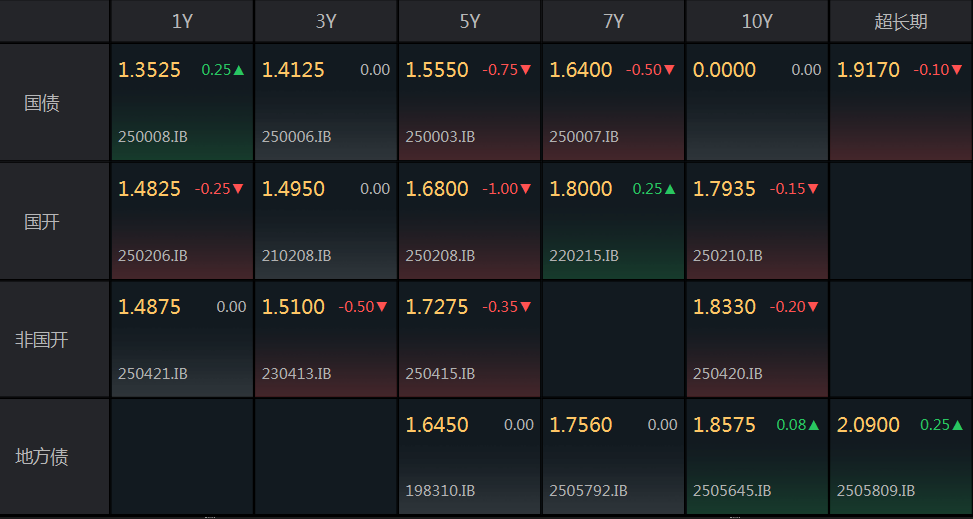Open bond code 220215.IB
Image resolution: width=973 pixels, height=519 pixels.
(584, 255)
